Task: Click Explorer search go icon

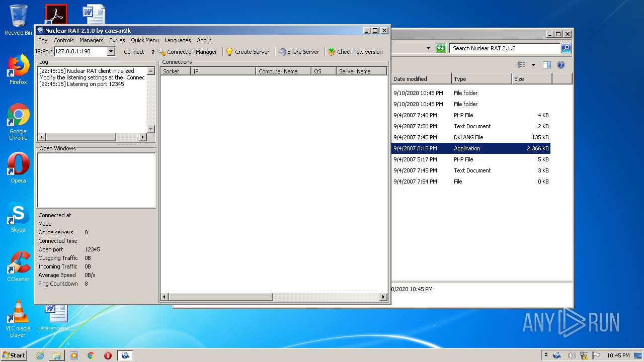Action: (x=566, y=48)
